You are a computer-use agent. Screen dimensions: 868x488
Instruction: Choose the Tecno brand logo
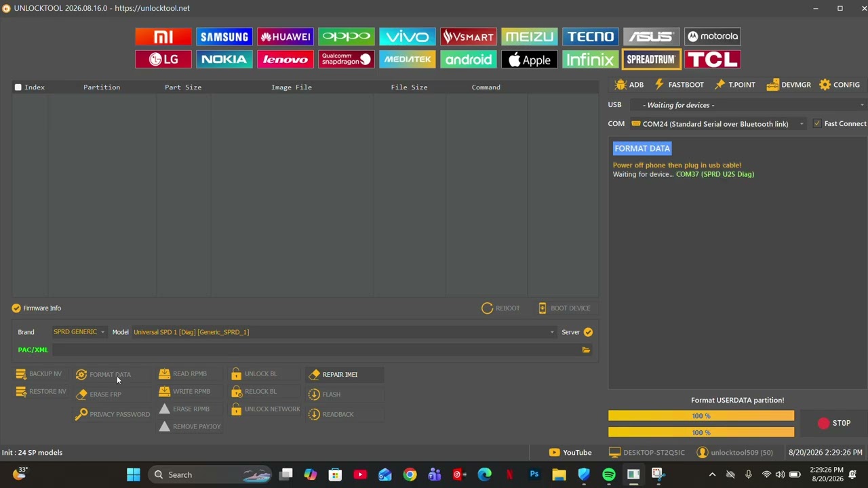click(591, 37)
